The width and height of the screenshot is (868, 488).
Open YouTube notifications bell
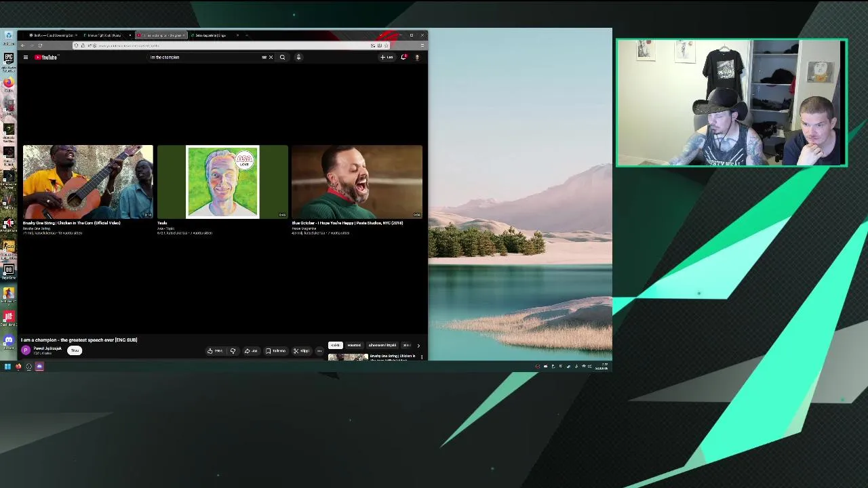pos(403,58)
